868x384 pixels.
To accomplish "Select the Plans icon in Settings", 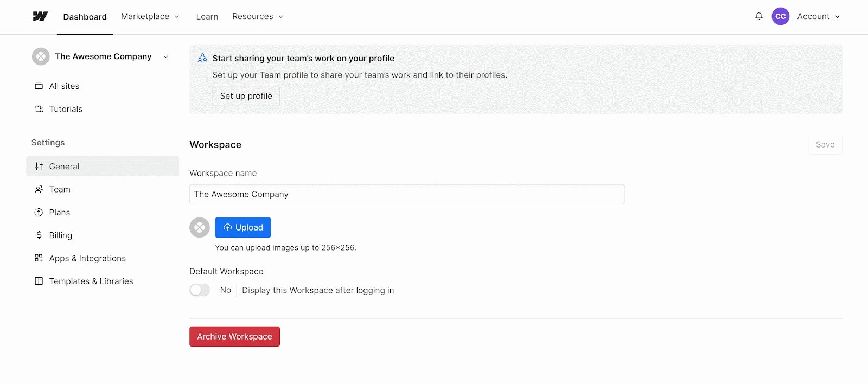I will [x=39, y=212].
